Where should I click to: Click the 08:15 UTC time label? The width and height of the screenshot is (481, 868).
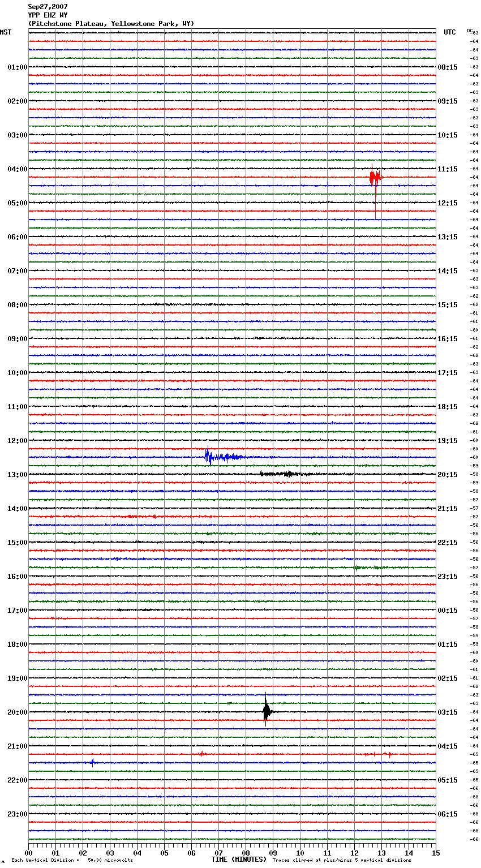coord(448,67)
